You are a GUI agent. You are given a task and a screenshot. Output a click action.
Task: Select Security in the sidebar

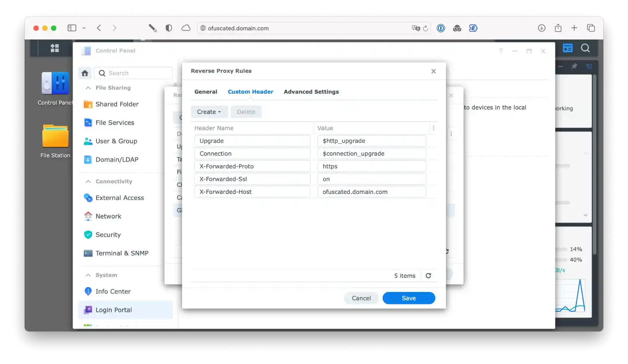point(108,235)
